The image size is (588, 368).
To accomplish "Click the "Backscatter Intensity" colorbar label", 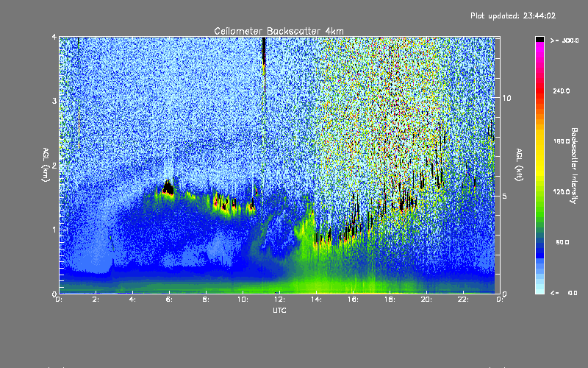I will (574, 166).
